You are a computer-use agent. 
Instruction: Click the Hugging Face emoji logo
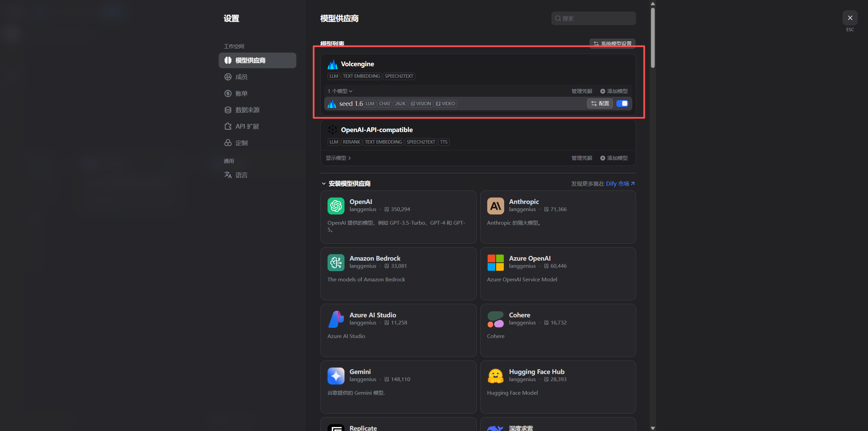495,376
